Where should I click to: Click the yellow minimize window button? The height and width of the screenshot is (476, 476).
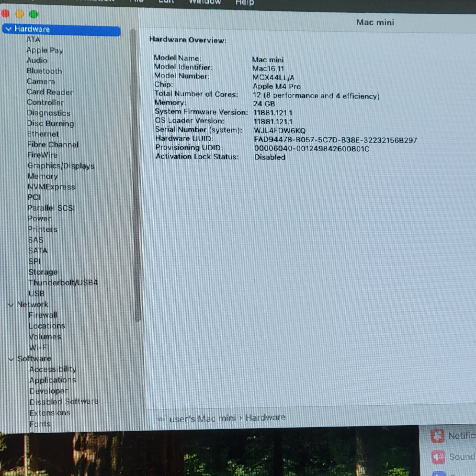(x=20, y=14)
